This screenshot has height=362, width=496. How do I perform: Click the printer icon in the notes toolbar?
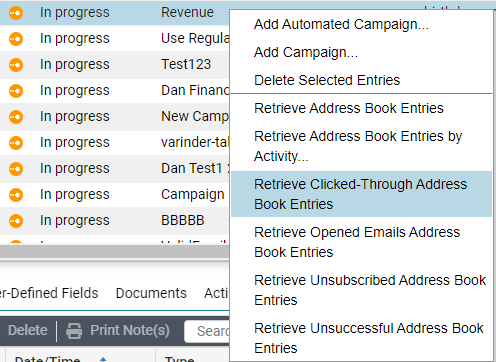74,331
